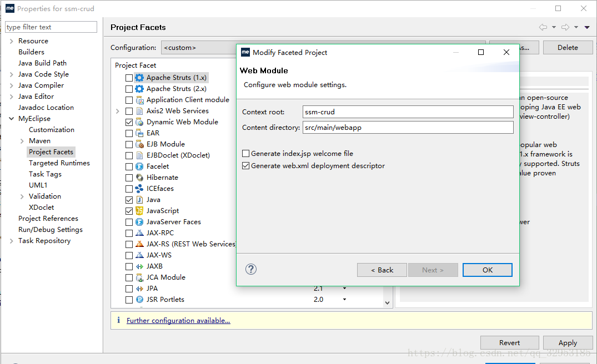Click the Apache Struts (2.x) facet icon
The image size is (597, 364).
click(140, 89)
